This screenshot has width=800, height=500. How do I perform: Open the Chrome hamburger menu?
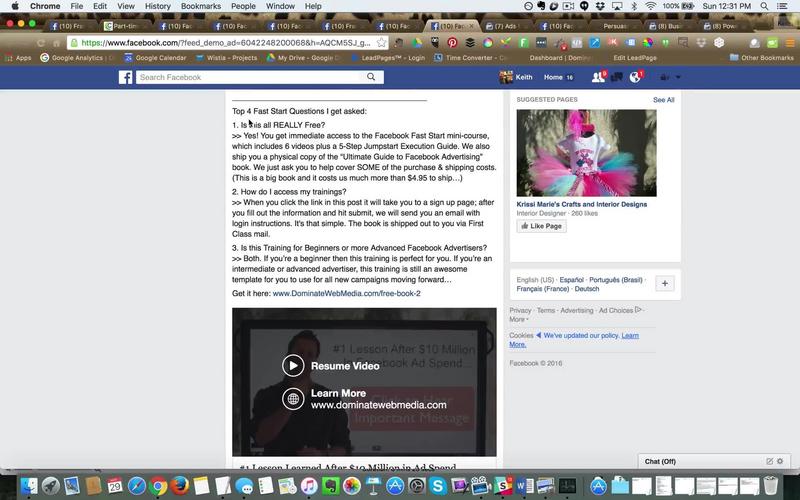(790, 43)
